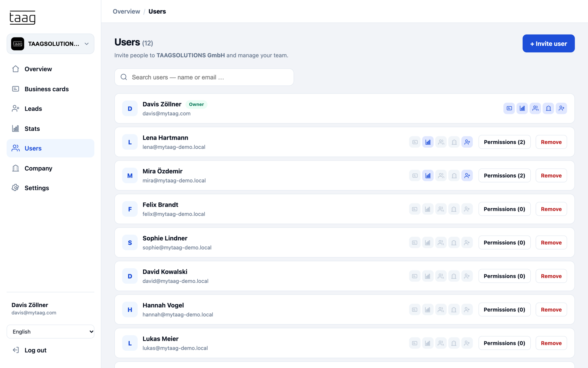Click Lena Hartmann's active leads permission icon

[467, 142]
